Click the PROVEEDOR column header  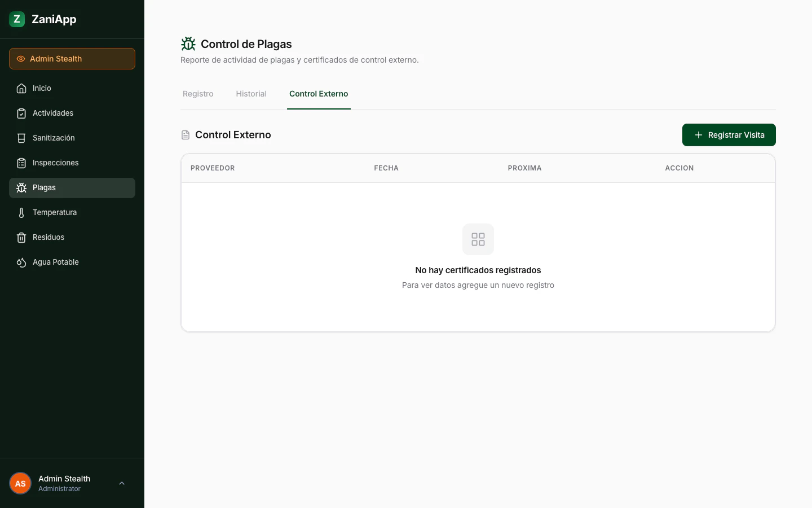pyautogui.click(x=213, y=168)
